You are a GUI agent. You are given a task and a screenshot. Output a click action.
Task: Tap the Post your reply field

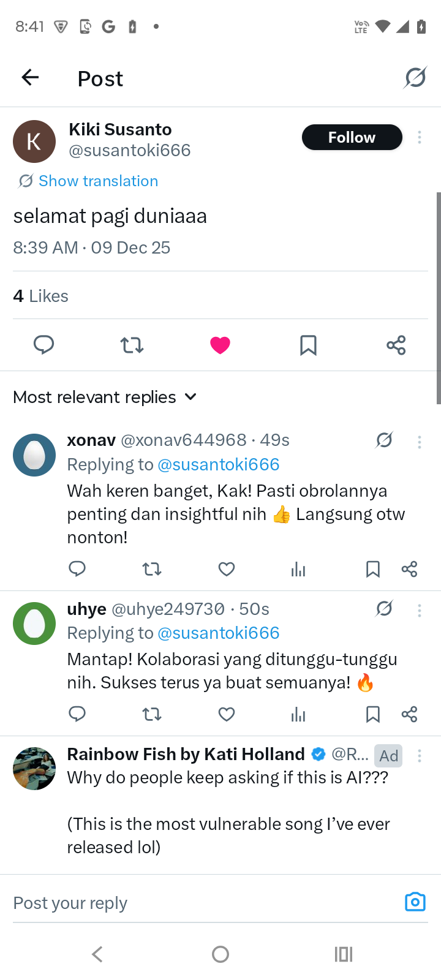196,903
